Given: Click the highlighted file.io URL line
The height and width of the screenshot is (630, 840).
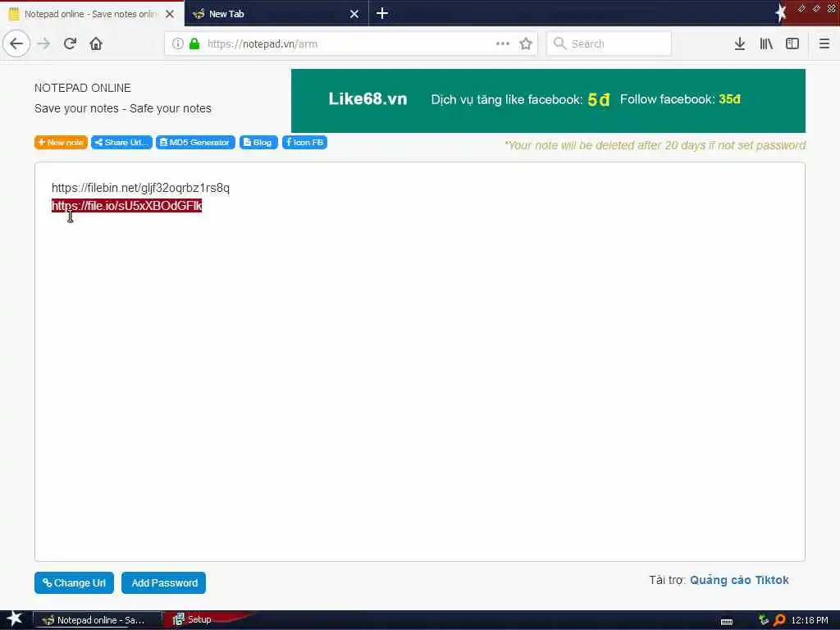Looking at the screenshot, I should [x=126, y=206].
